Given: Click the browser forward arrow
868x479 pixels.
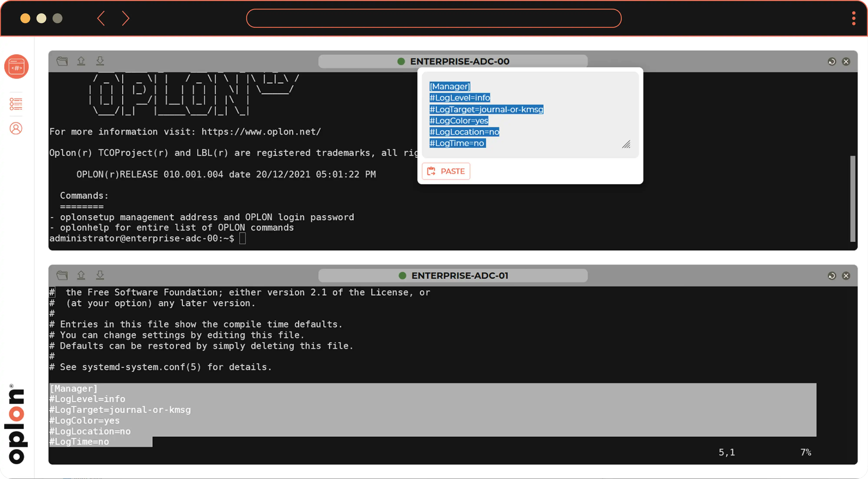Looking at the screenshot, I should (125, 18).
